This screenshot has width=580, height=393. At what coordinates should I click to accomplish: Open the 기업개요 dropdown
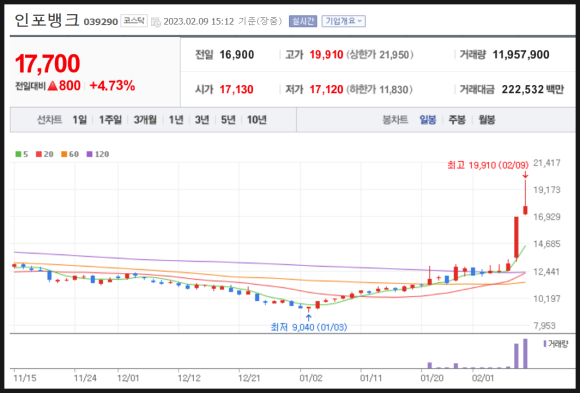344,21
